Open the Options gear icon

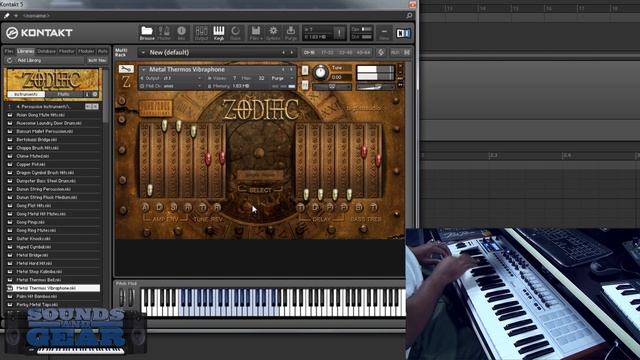pos(273,33)
